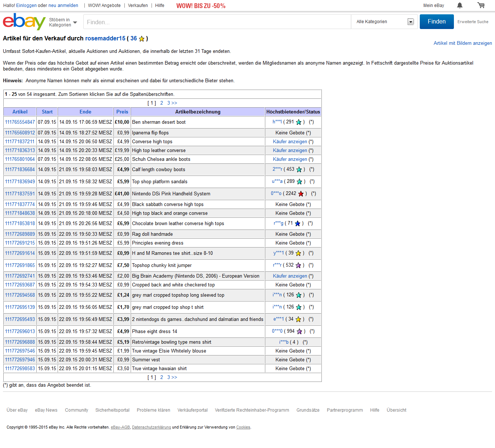
Task: Click the seller feedback score 36
Action: pyautogui.click(x=134, y=39)
